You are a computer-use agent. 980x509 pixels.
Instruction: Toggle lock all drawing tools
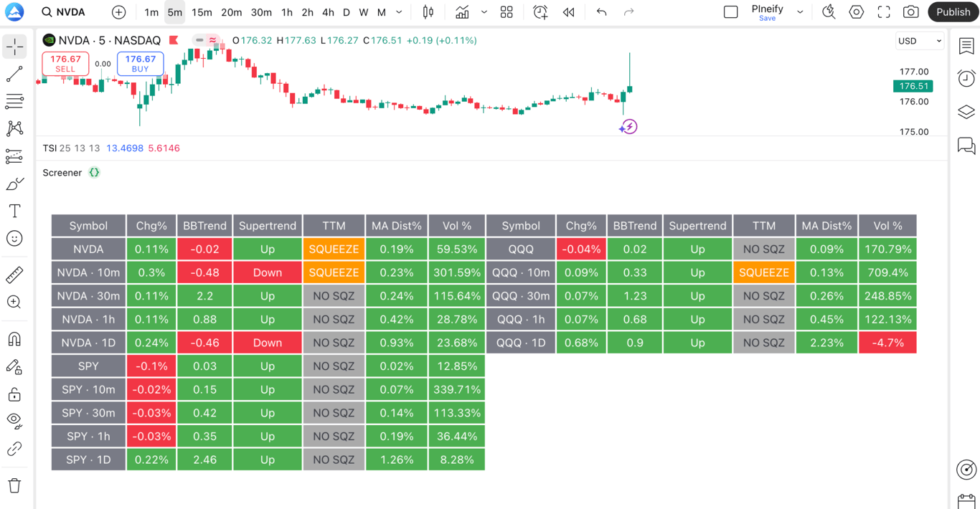pyautogui.click(x=14, y=394)
